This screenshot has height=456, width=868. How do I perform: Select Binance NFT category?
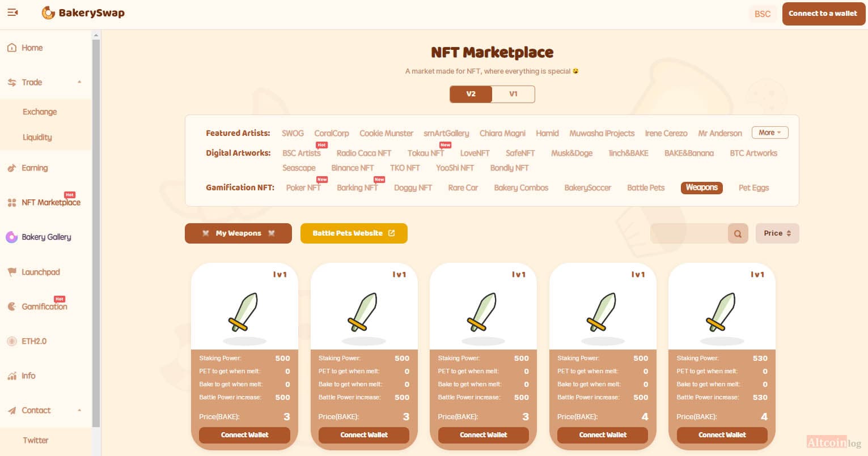point(352,168)
